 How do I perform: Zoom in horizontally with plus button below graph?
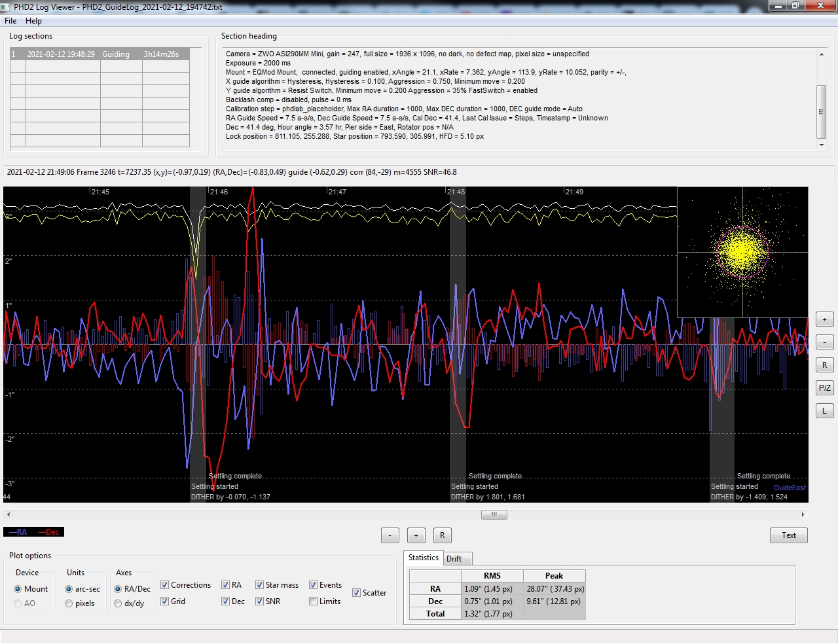[x=416, y=535]
